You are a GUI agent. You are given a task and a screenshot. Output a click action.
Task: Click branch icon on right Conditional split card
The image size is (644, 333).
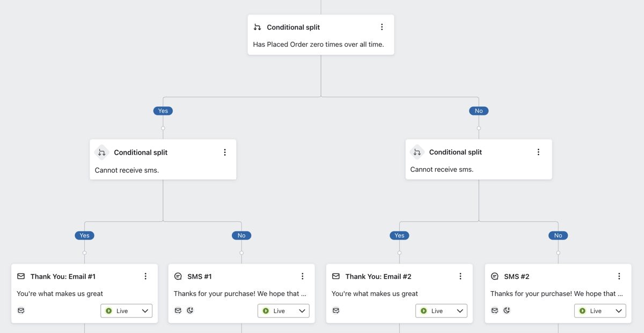(x=417, y=152)
